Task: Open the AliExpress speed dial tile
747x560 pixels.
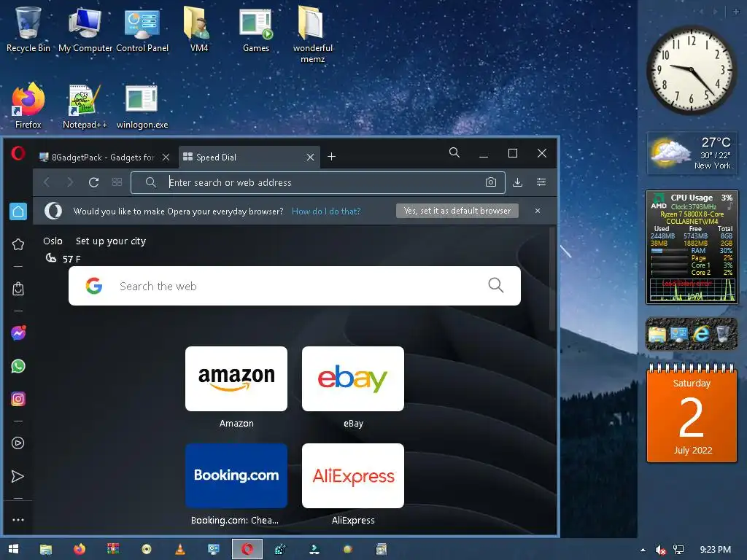Action: point(353,475)
